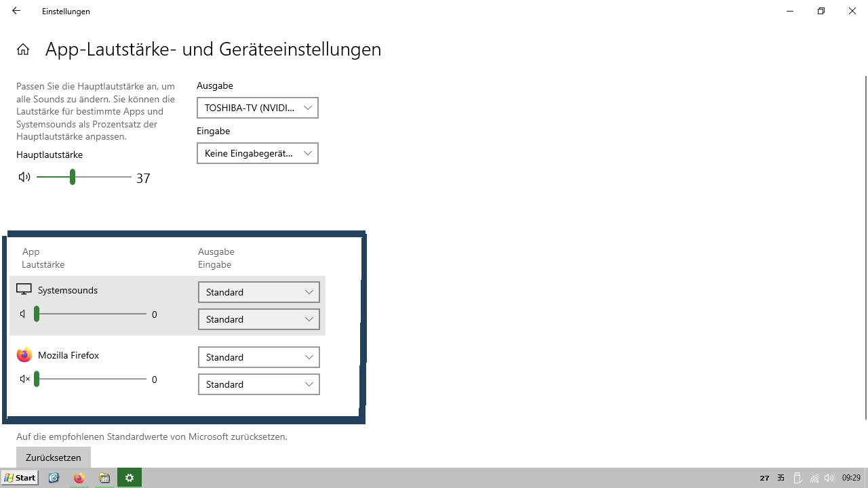
Task: Expand Mozilla Firefox input Standard dropdown
Action: pos(259,384)
